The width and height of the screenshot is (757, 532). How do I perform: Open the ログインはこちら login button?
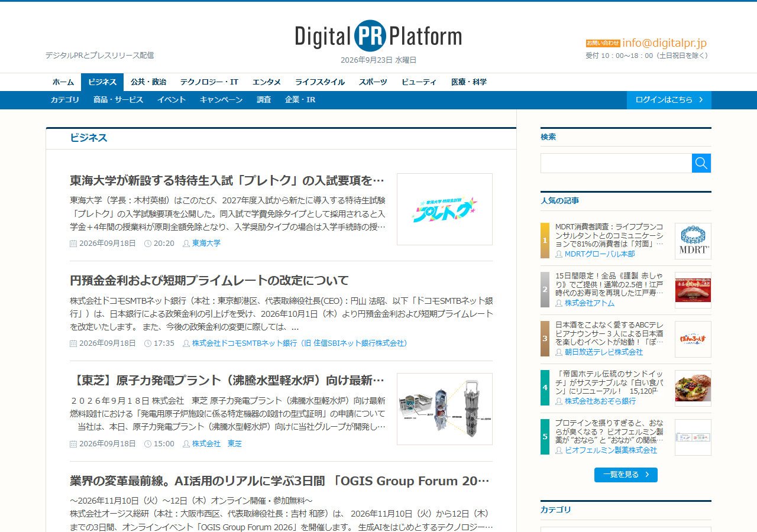(x=669, y=100)
